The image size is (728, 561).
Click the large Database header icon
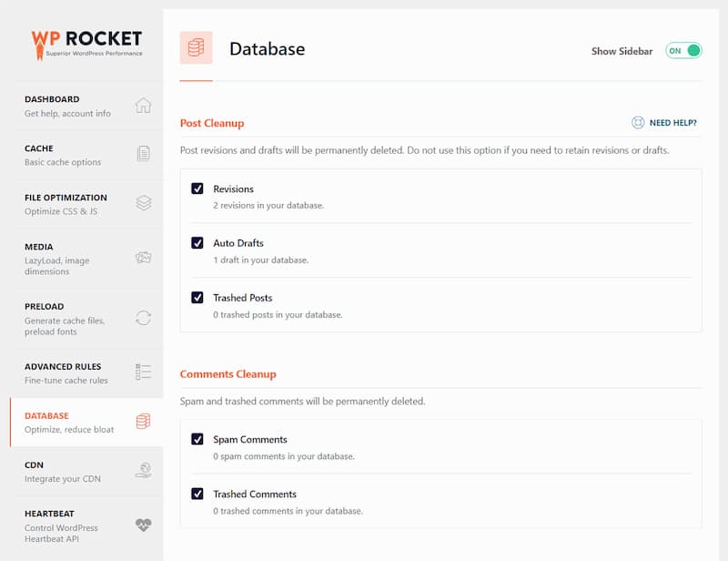point(196,47)
